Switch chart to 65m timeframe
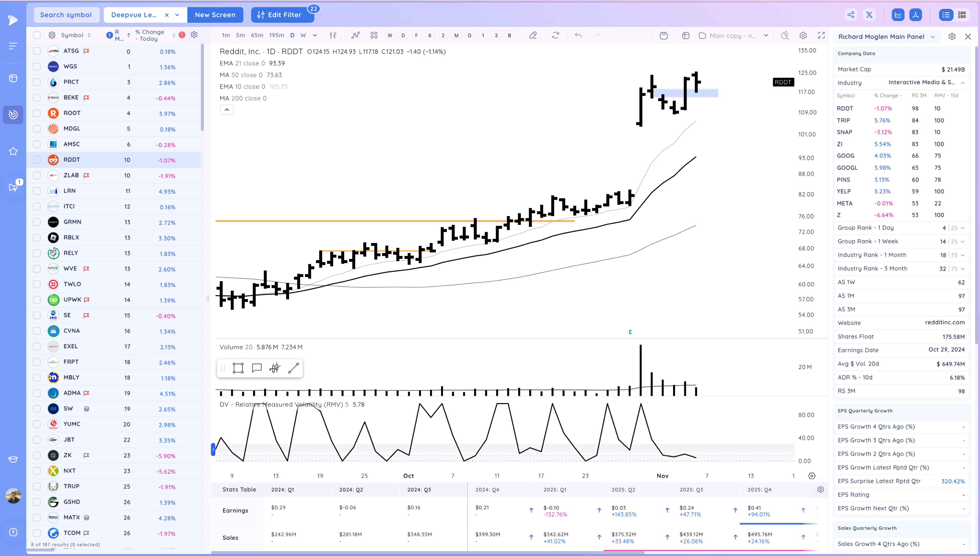This screenshot has width=980, height=556. (257, 36)
